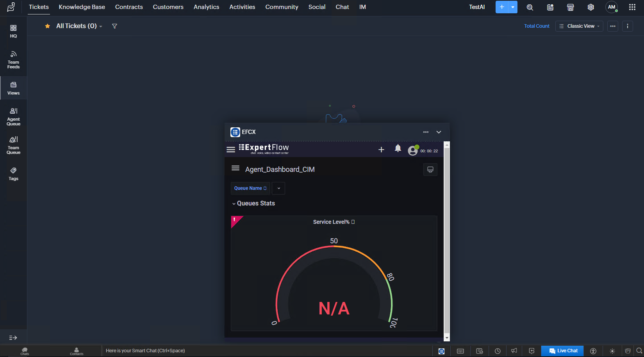Toggle the star next to All Tickets
Viewport: 644px width, 357px height.
(x=47, y=26)
